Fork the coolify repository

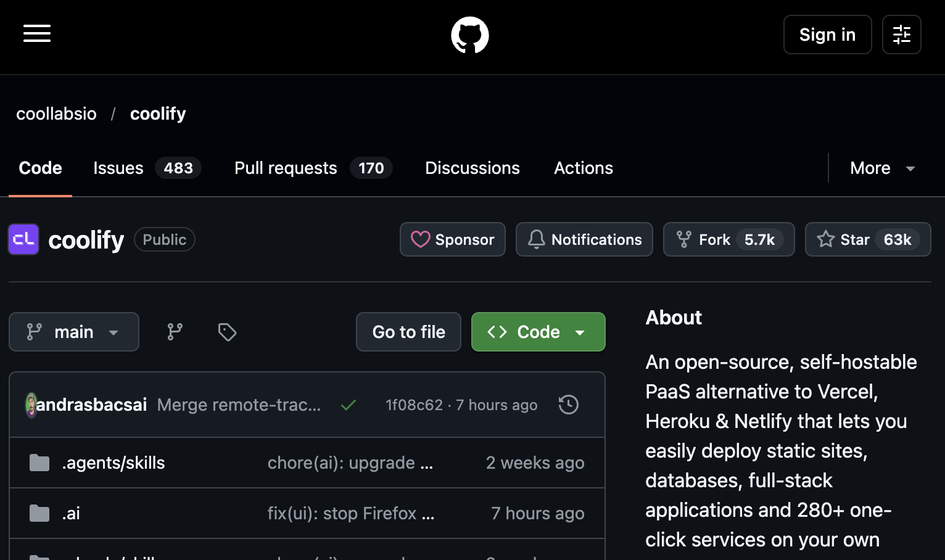pos(729,239)
